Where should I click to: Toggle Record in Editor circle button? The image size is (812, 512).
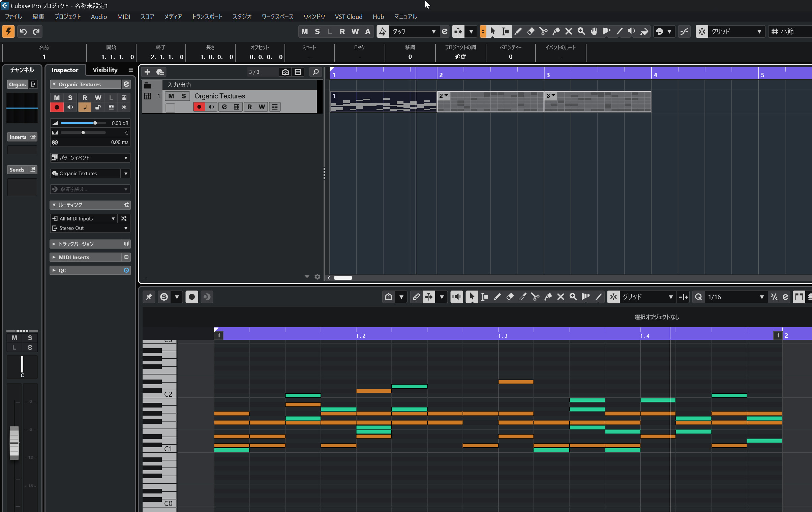191,297
